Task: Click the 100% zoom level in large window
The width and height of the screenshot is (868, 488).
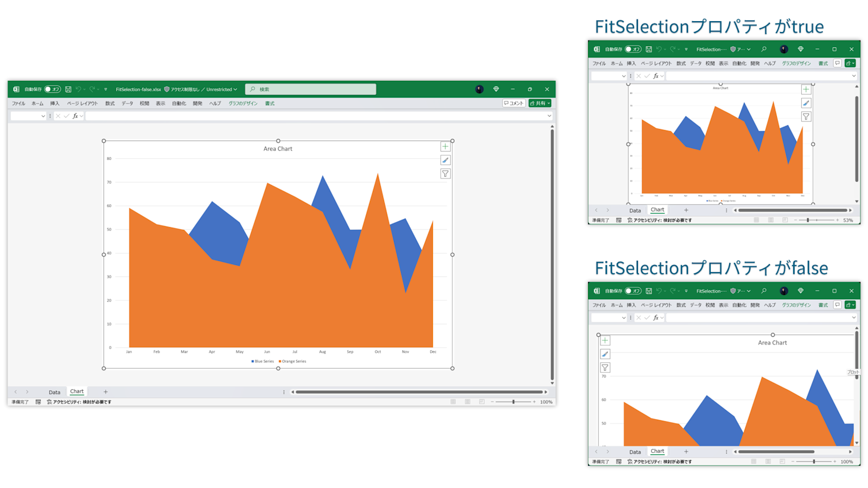Action: pos(546,402)
